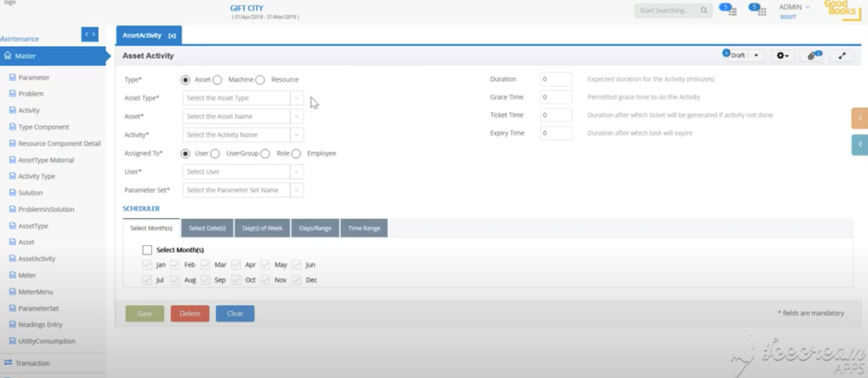Open the Asset sidebar entry
The width and height of the screenshot is (868, 378).
(26, 242)
